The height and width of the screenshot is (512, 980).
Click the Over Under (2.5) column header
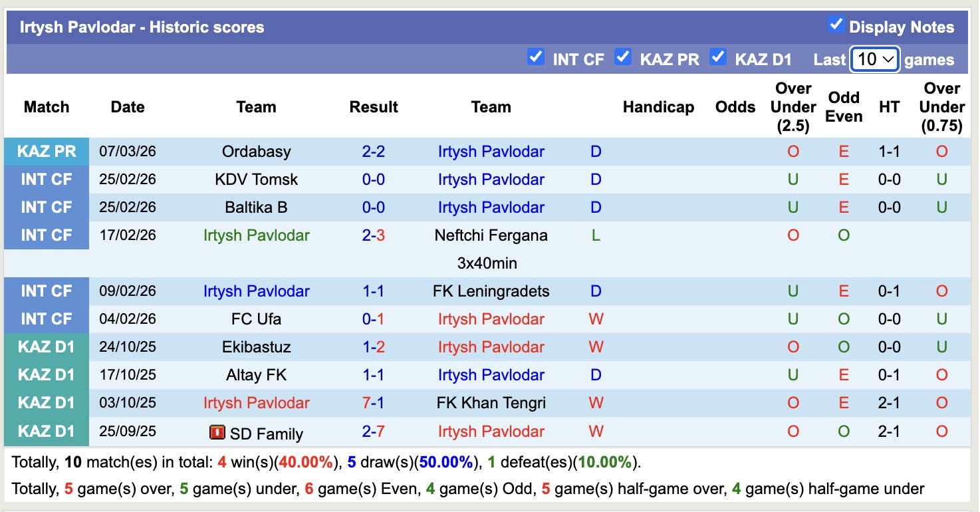[793, 107]
